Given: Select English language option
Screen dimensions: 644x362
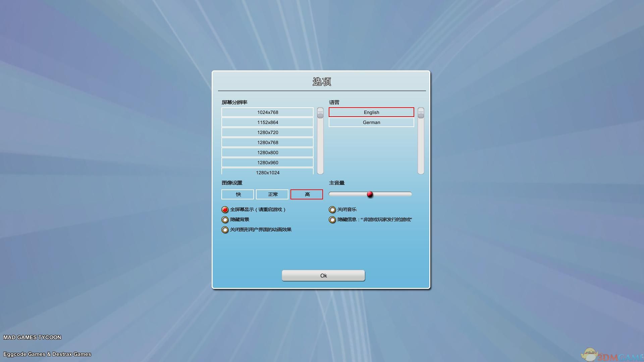Looking at the screenshot, I should 371,112.
